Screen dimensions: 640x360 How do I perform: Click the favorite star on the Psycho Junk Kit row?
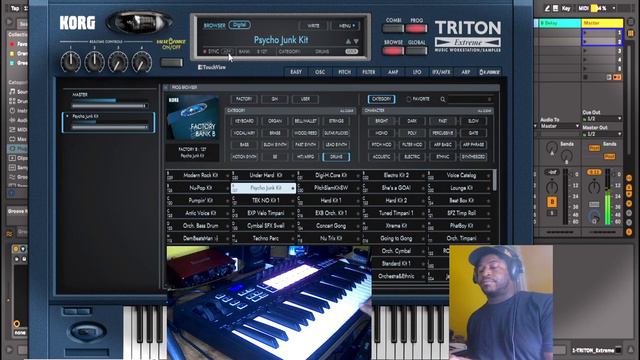click(x=293, y=188)
